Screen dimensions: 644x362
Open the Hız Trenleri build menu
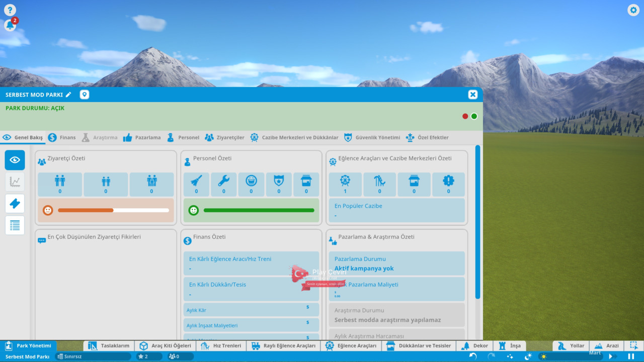click(x=221, y=346)
